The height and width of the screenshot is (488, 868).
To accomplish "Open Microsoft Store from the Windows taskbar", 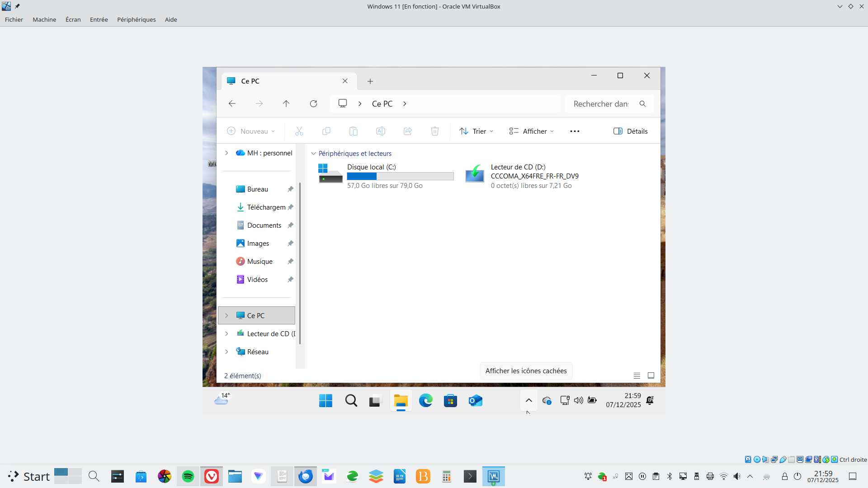I will coord(450,400).
